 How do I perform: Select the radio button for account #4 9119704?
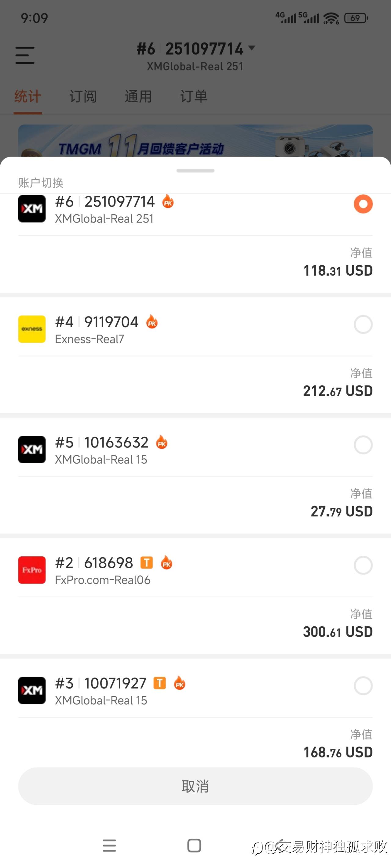363,324
